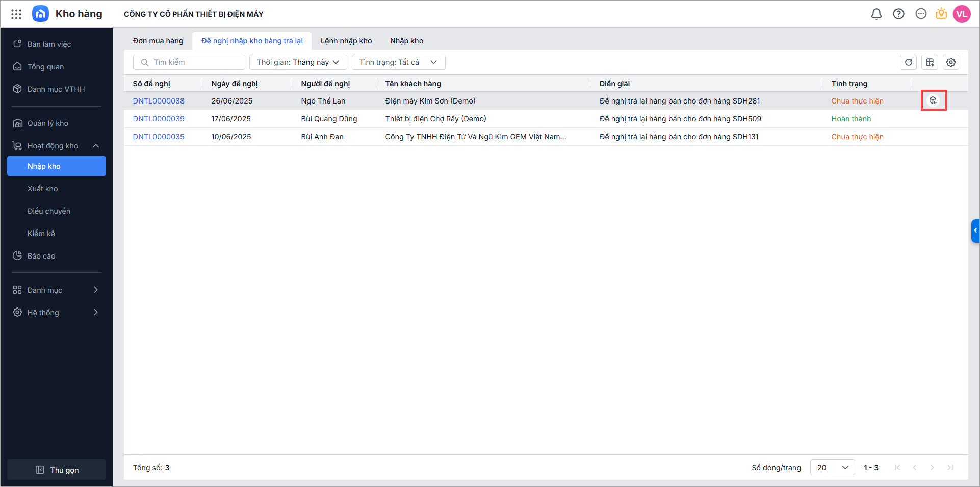This screenshot has width=980, height=487.
Task: Click the Tên khách hàng column header
Action: tap(413, 84)
